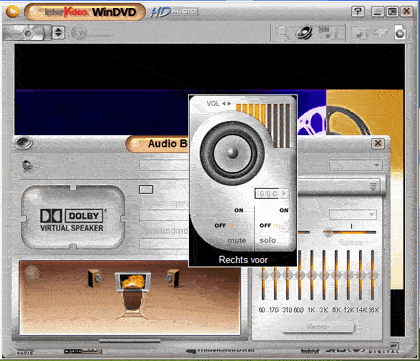420x361 pixels.
Task: Click the small speaker icon below panel header
Action: tap(27, 165)
